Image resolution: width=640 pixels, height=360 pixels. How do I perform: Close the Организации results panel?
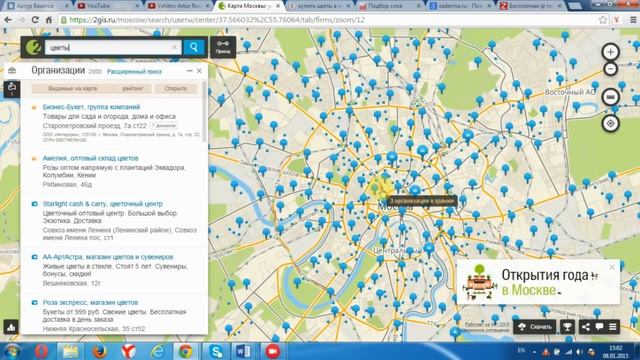click(199, 71)
